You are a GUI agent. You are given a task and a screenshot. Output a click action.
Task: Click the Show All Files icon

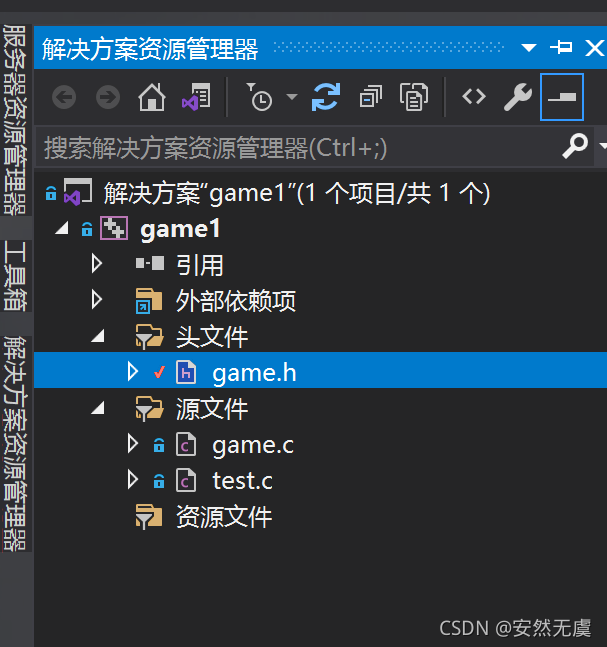pos(414,97)
